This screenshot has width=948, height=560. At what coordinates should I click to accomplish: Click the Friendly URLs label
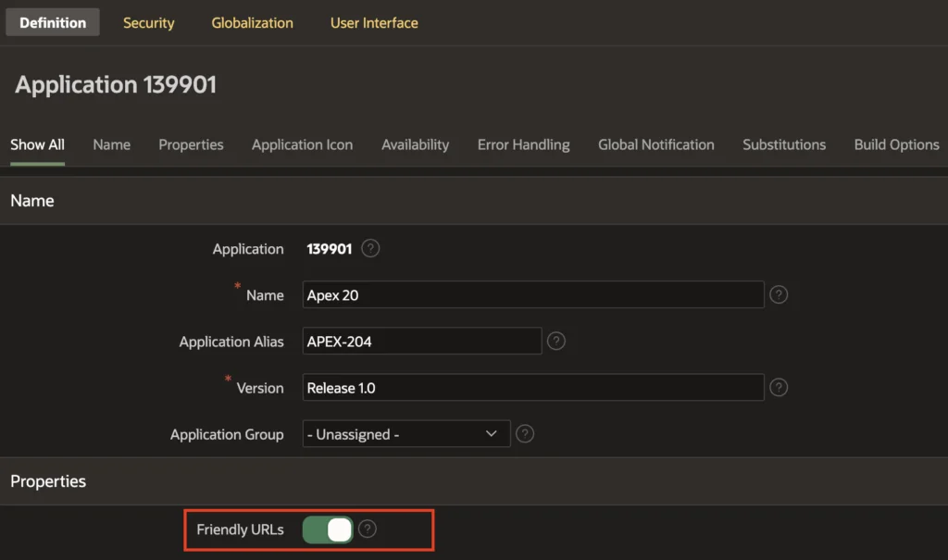[x=240, y=529]
